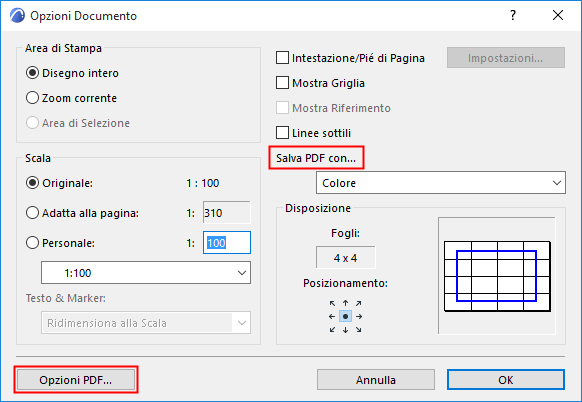
Task: Select the bottom-right positioning arrow
Action: (x=359, y=330)
